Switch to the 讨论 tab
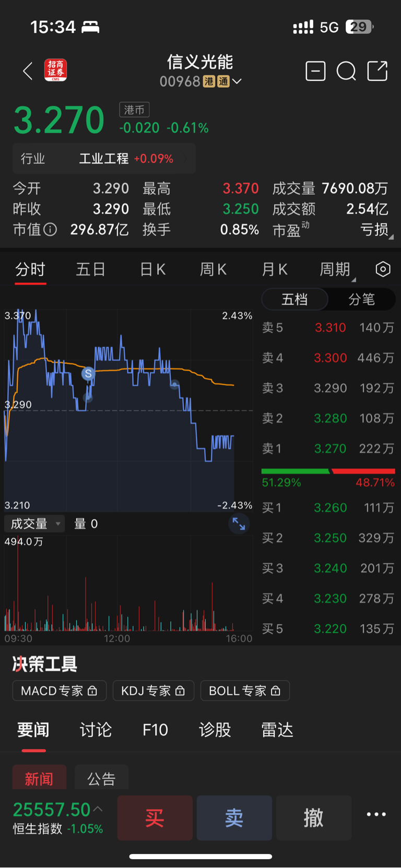The height and width of the screenshot is (868, 401). [x=96, y=730]
